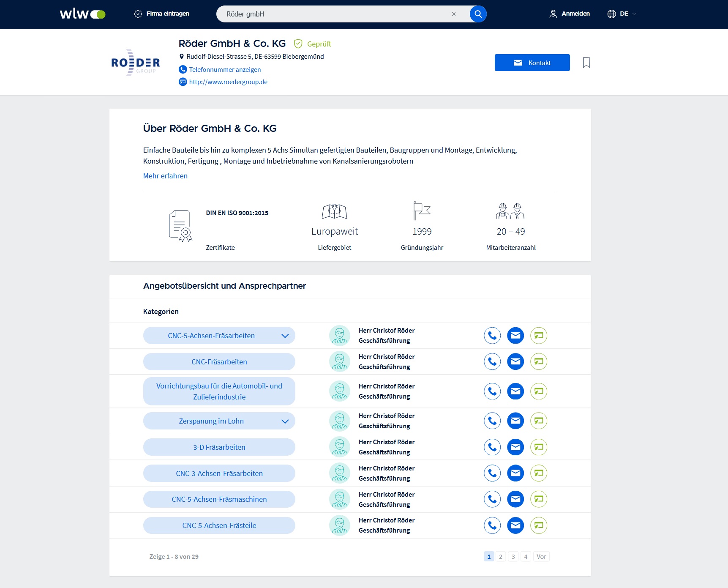728x588 pixels.
Task: Click green message icon in Zerspanung im Lohn row
Action: (x=539, y=421)
